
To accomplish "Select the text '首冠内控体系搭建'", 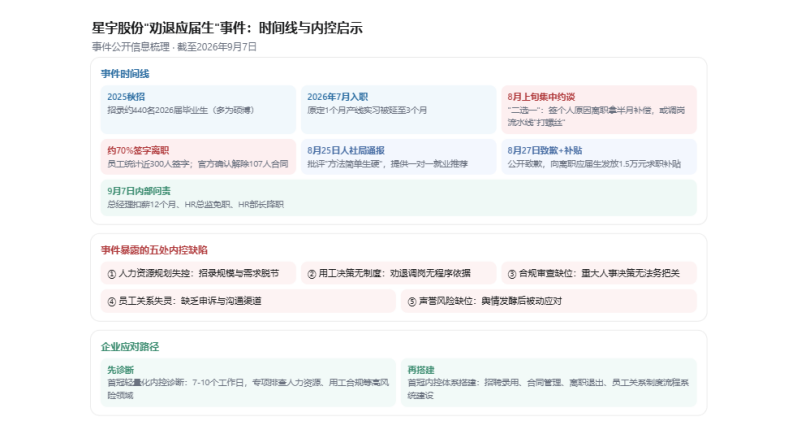I will click(x=441, y=383).
